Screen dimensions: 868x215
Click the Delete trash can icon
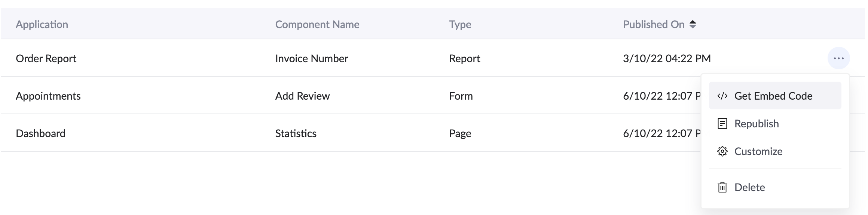[x=722, y=187]
